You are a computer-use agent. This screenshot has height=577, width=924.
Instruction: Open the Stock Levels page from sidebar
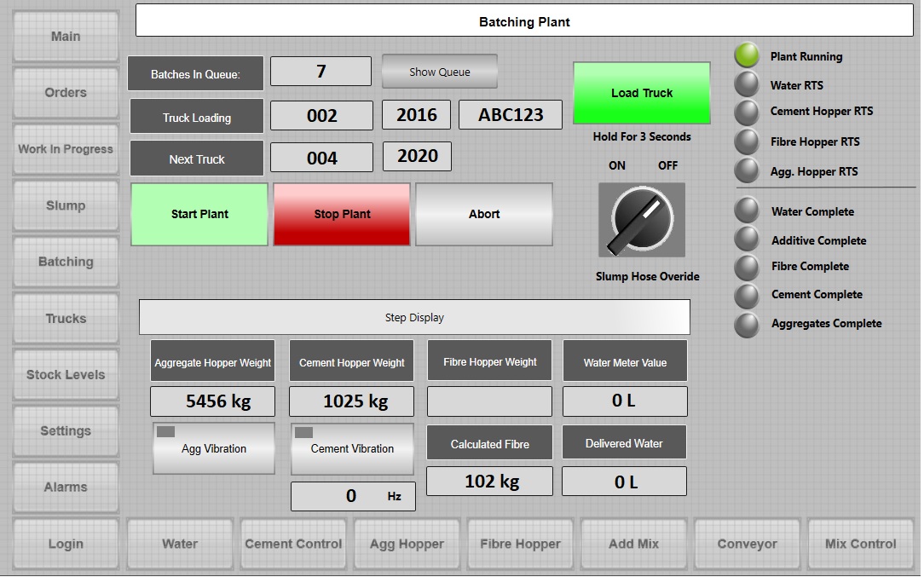[66, 375]
